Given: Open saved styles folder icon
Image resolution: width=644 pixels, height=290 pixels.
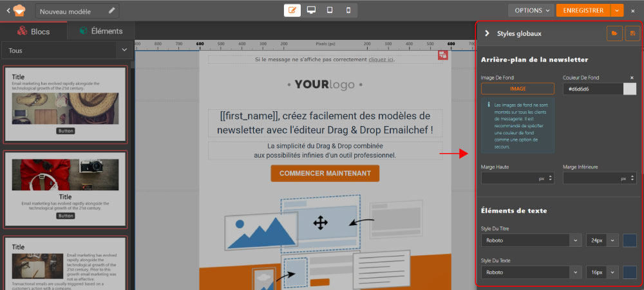Looking at the screenshot, I should pos(614,33).
